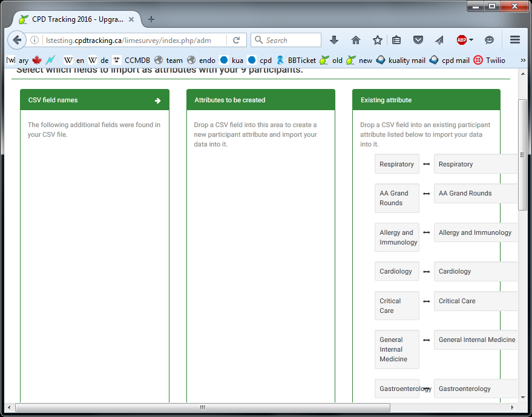Select the right 'Critical Care' mapped field

pyautogui.click(x=476, y=301)
